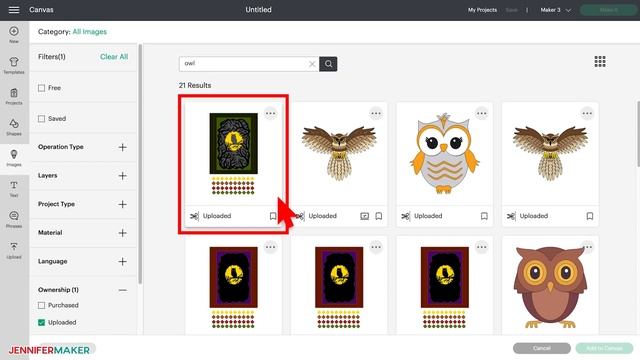Enable the Saved filter checkbox

(x=41, y=119)
